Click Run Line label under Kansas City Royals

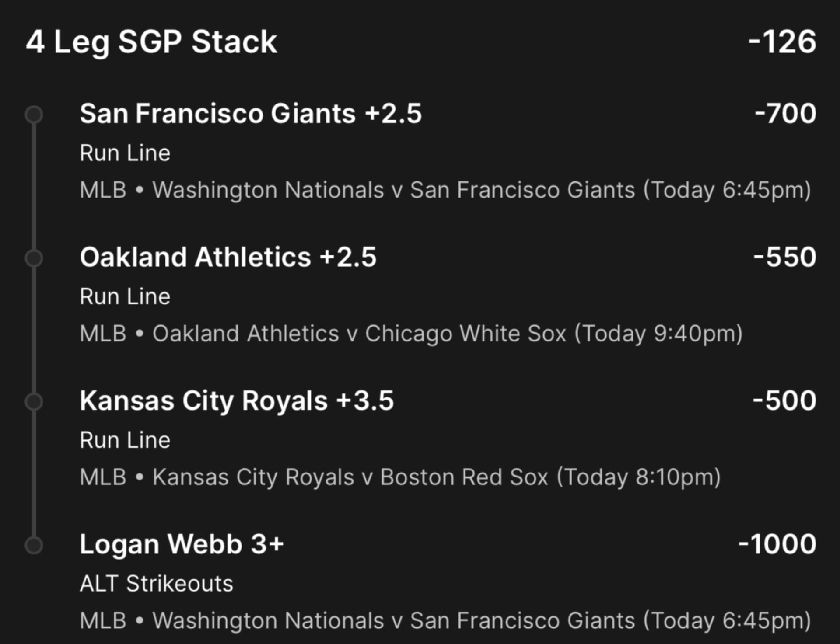(x=125, y=440)
